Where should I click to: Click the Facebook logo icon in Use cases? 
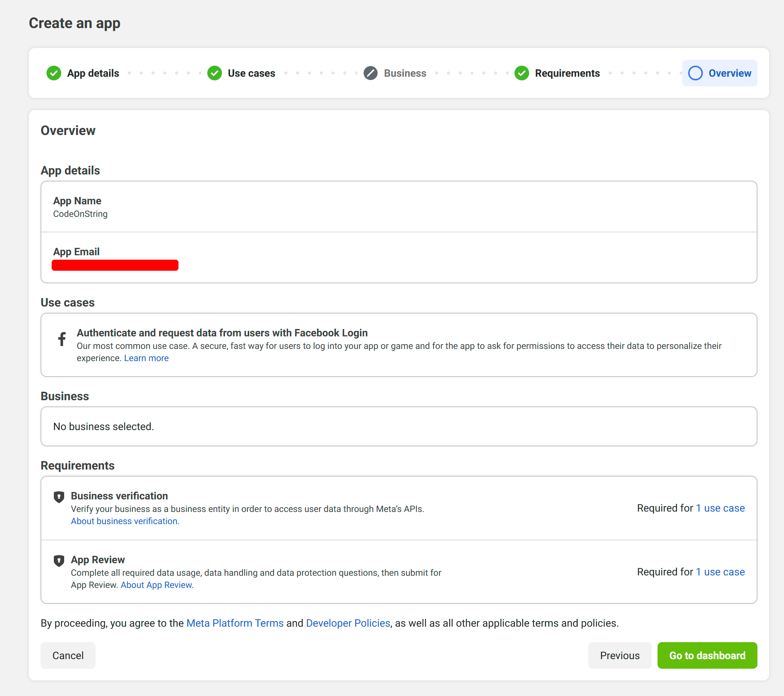tap(62, 339)
